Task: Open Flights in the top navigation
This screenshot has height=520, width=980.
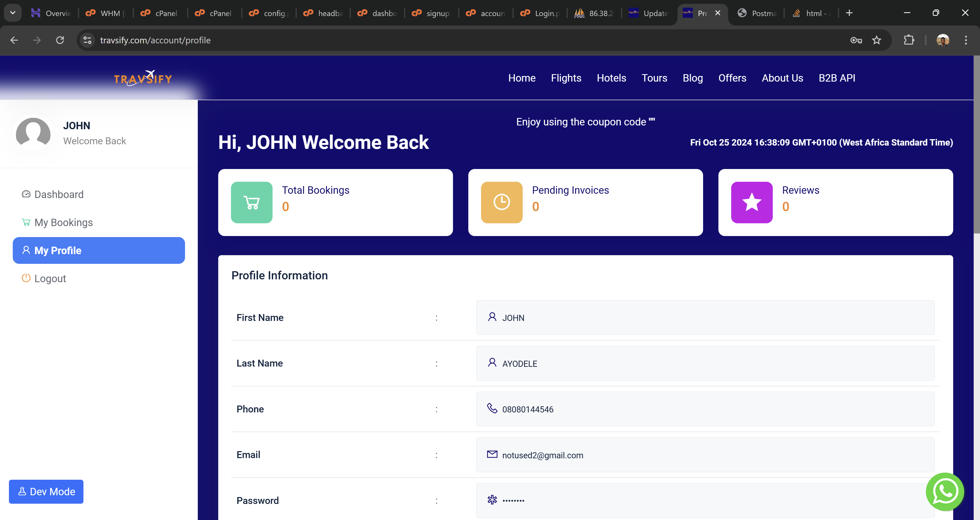Action: [x=566, y=78]
